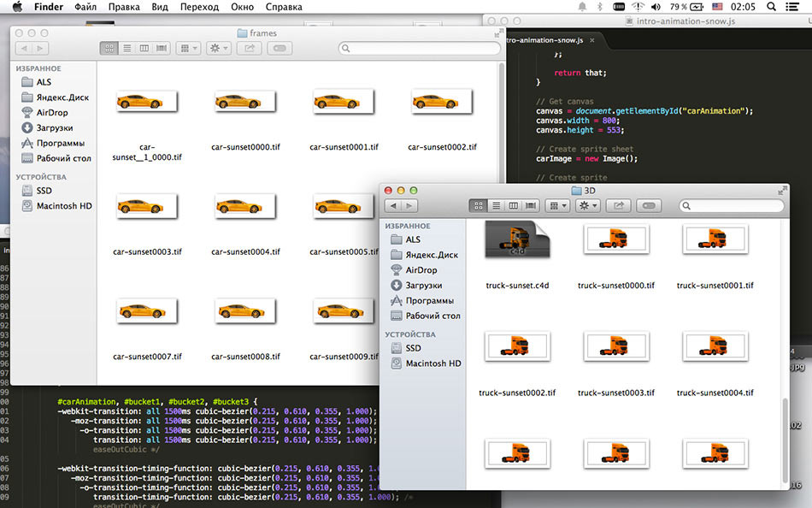
Task: Go back in the 3D window
Action: 392,206
